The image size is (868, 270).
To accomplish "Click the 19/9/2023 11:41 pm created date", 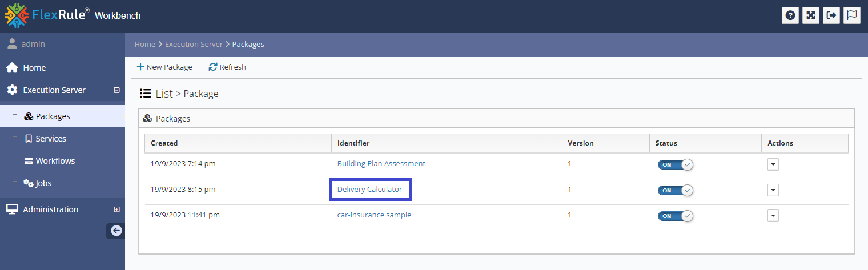I will (185, 215).
